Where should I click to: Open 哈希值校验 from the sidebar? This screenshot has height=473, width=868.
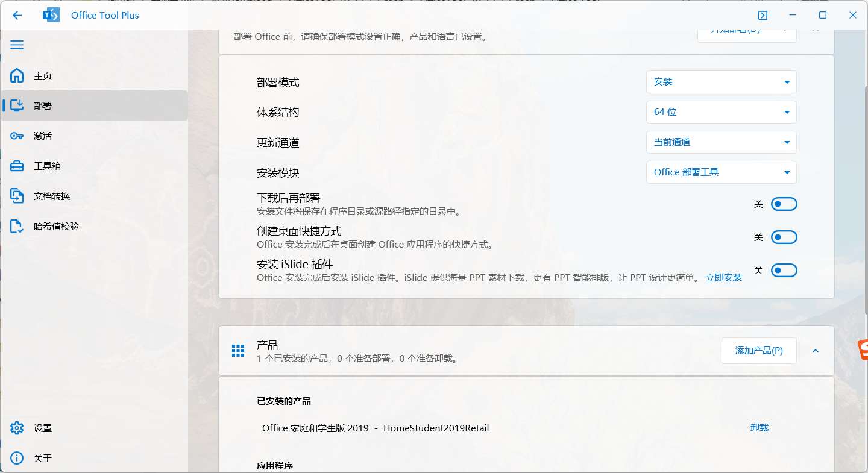point(94,226)
